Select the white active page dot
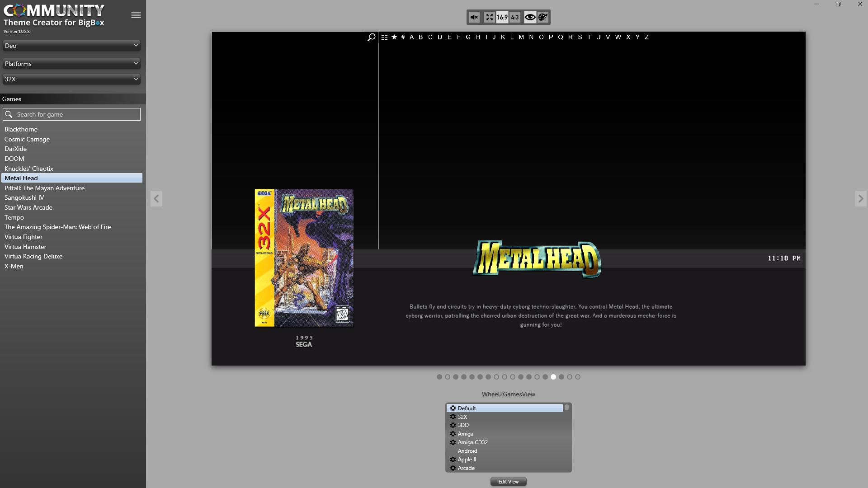 (x=553, y=377)
